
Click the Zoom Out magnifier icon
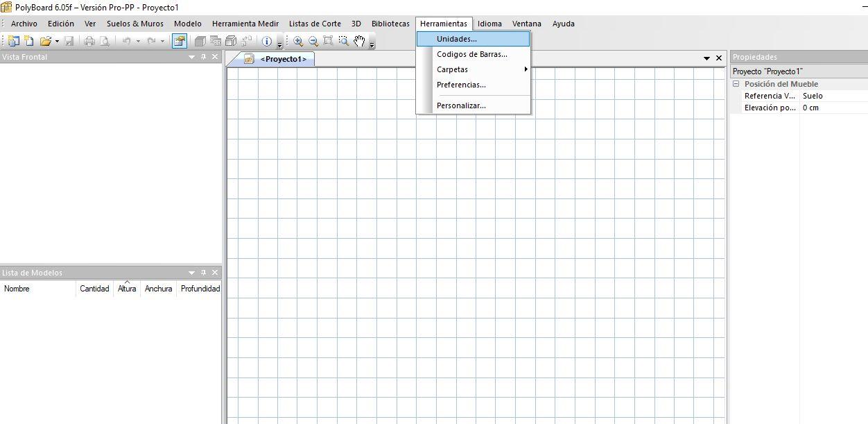(x=313, y=41)
